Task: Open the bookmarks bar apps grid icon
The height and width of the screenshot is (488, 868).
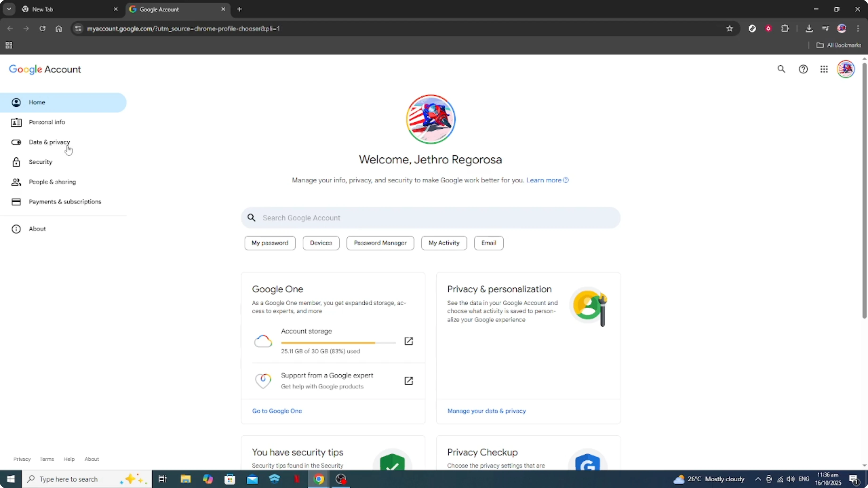Action: [9, 45]
